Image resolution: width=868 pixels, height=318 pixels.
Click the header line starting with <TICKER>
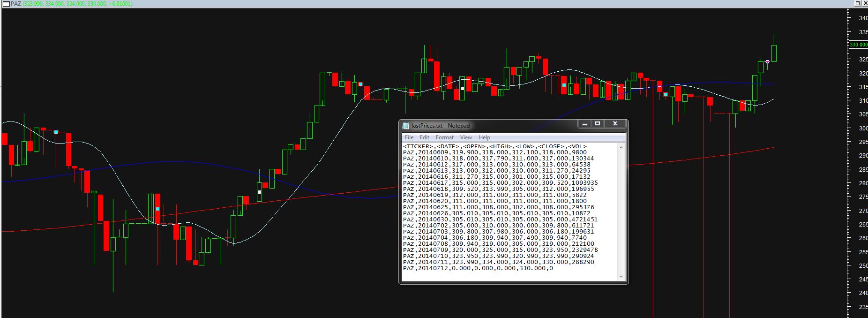[x=494, y=146]
